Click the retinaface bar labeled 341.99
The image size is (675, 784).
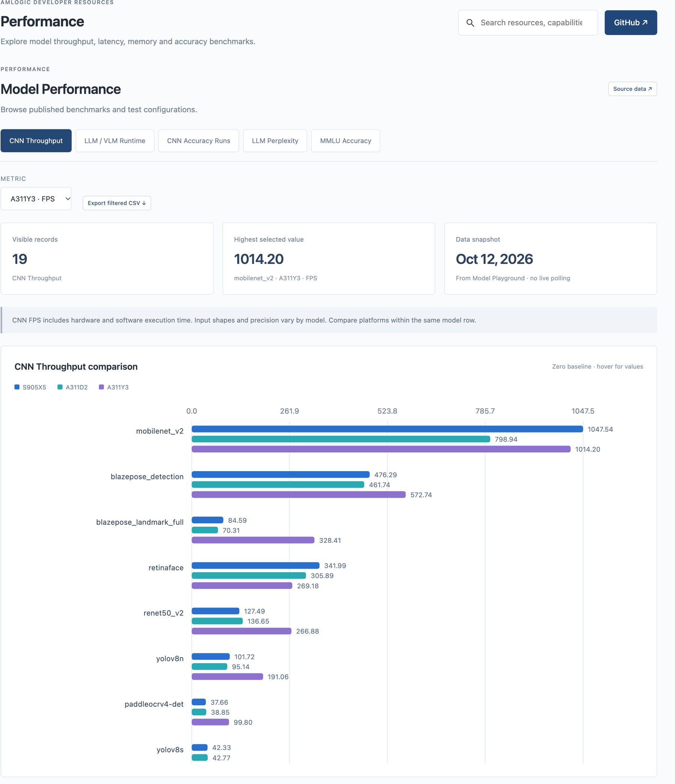(256, 565)
